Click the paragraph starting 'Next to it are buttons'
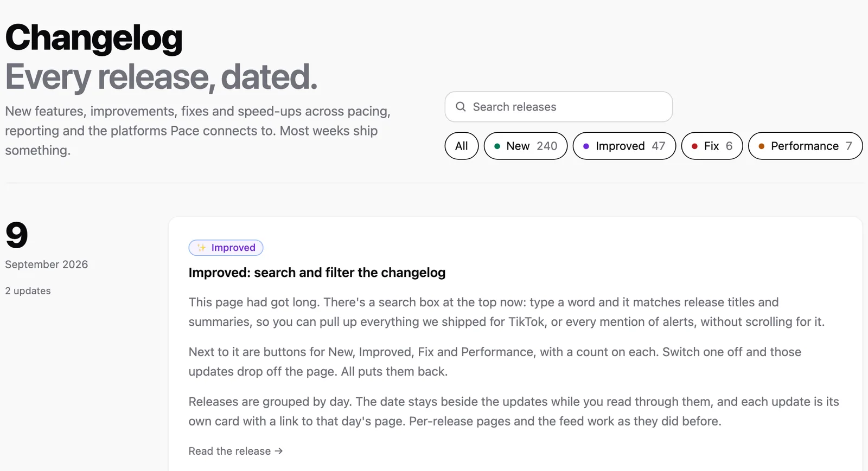This screenshot has height=471, width=868. coord(495,362)
